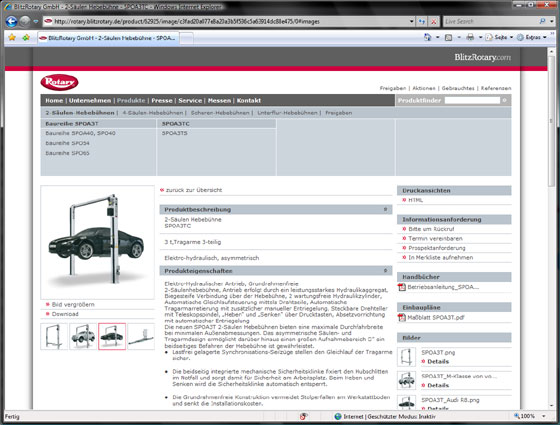
Task: Click the Produktfinder search field
Action: pos(472,100)
